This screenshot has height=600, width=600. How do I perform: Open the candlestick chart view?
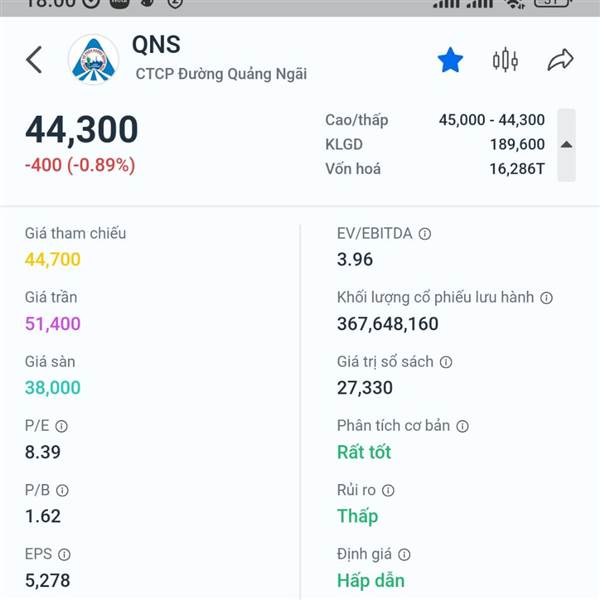(505, 60)
